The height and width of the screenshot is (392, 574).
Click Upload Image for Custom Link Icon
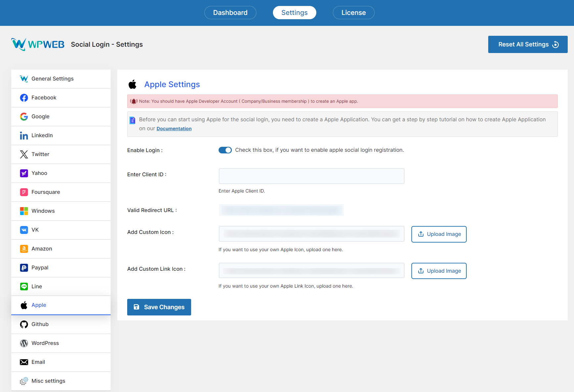click(439, 271)
